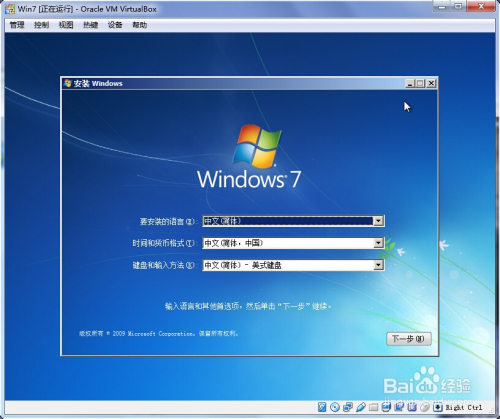Click the 输入语言和其他首选项 instruction text
The height and width of the screenshot is (419, 500).
[248, 306]
